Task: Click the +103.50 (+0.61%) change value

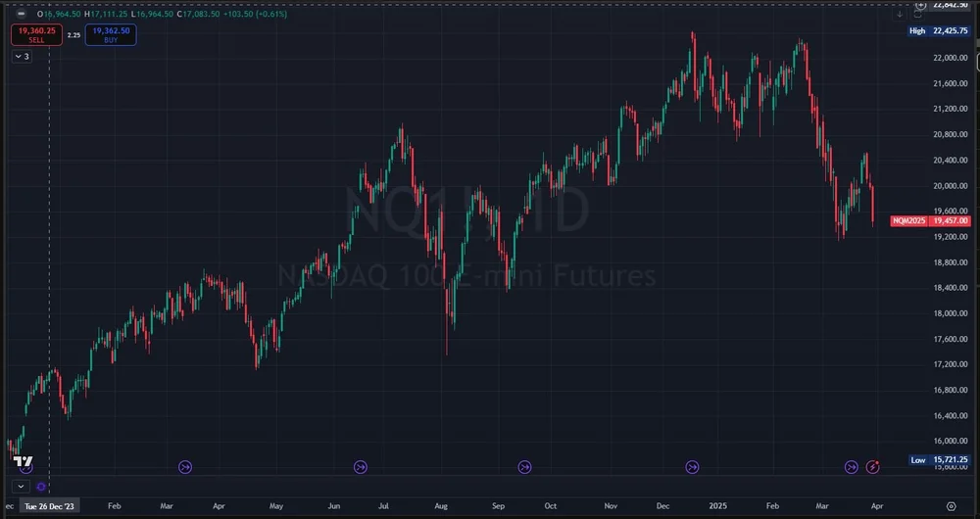Action: [255, 14]
